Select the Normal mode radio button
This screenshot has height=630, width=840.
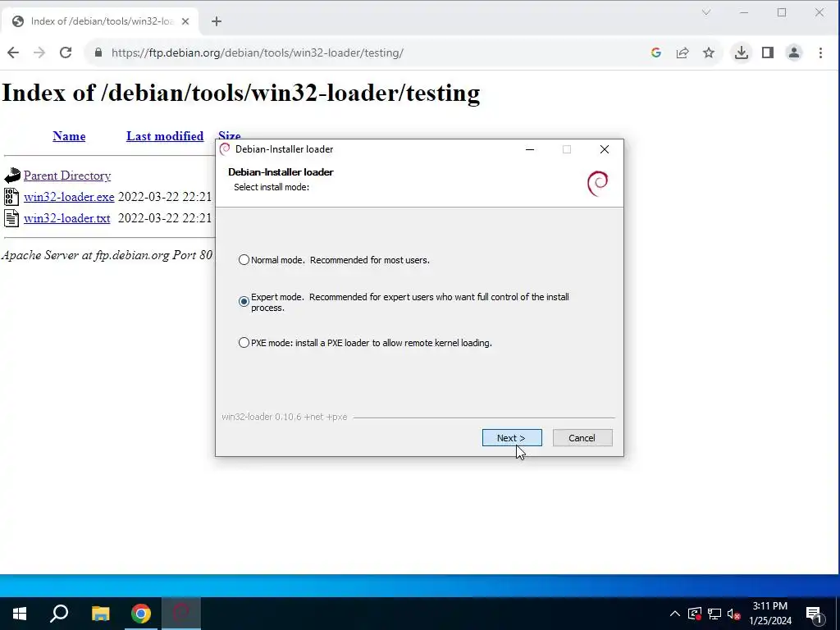click(244, 260)
